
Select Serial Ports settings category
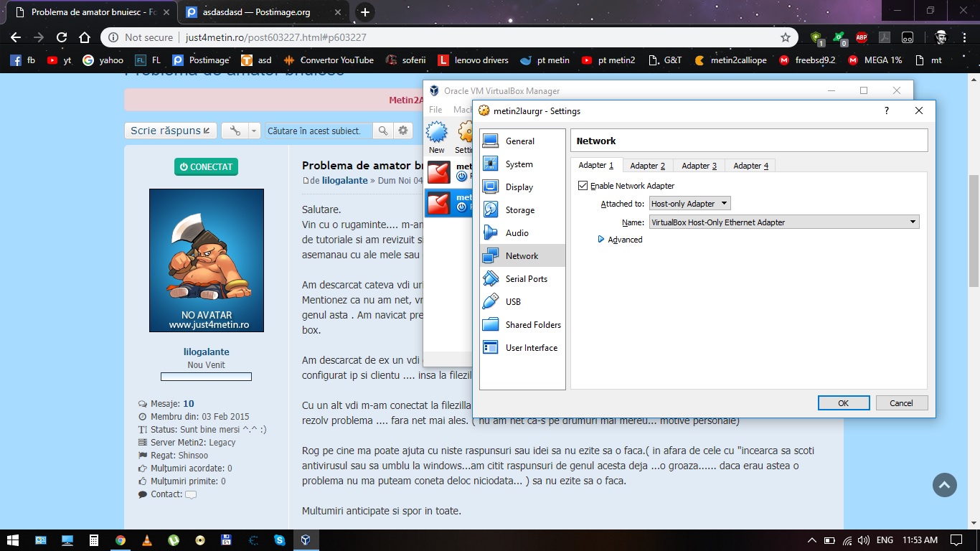point(522,279)
